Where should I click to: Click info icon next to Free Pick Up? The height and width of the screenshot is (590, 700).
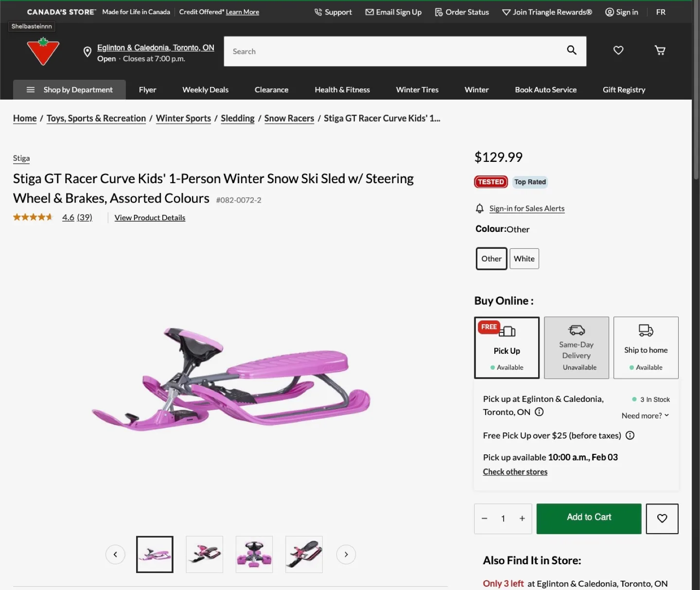click(630, 435)
